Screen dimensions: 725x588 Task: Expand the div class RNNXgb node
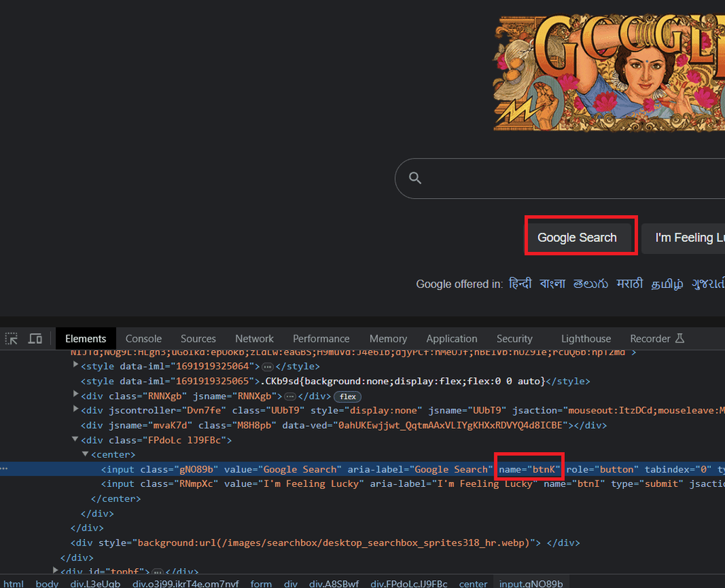point(75,395)
